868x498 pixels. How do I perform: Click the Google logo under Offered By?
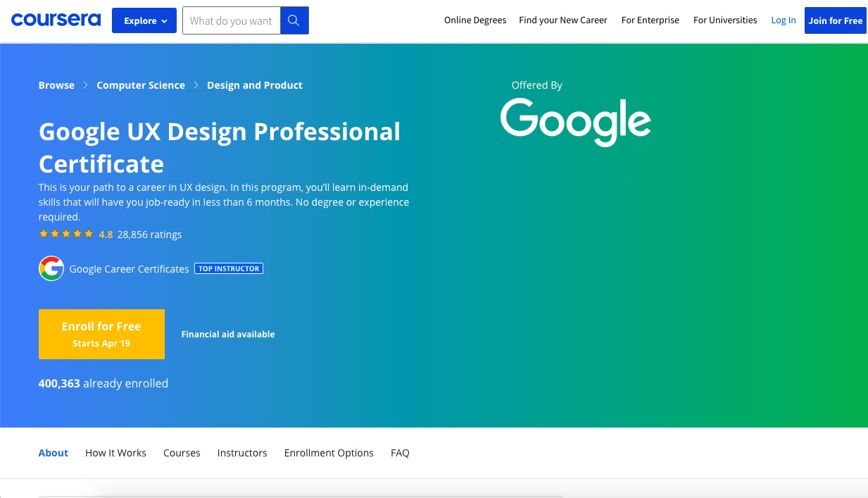[575, 121]
